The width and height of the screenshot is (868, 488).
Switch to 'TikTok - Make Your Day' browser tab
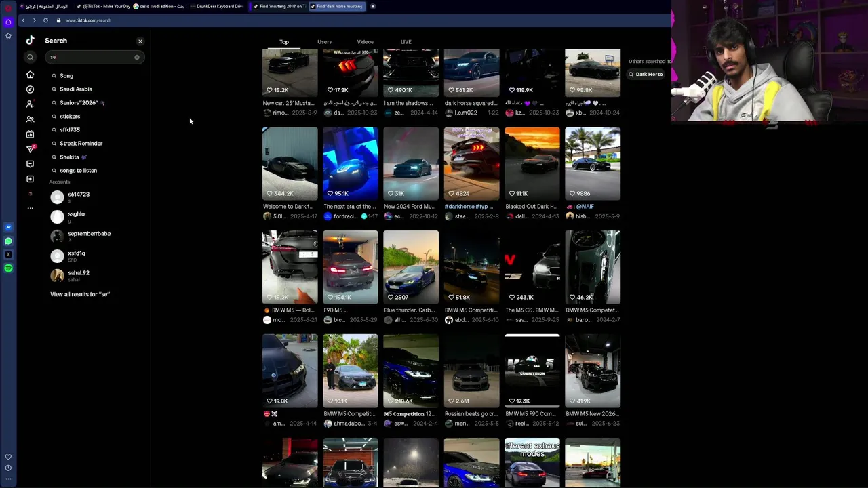(x=104, y=6)
